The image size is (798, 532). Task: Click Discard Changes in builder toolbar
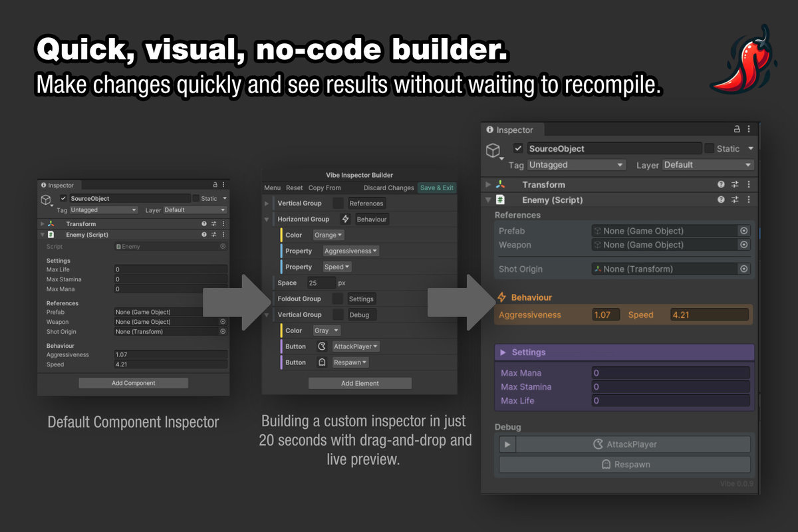pyautogui.click(x=389, y=188)
